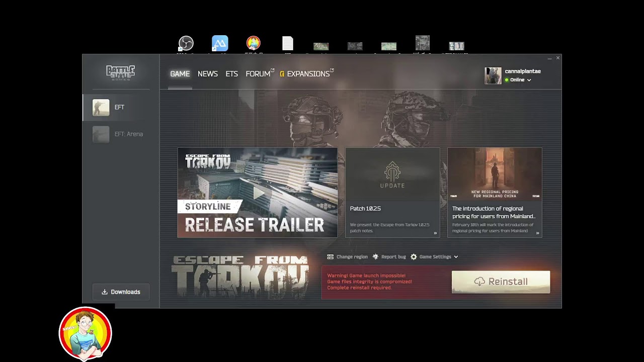
Task: Open the cartoon avatar desktop icon
Action: coord(254,43)
